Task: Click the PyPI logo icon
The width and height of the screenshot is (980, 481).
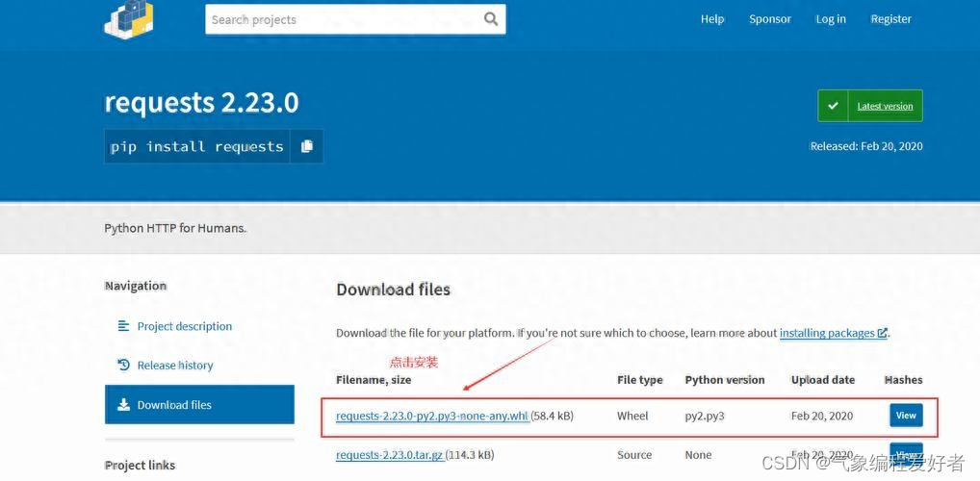Action: point(128,18)
